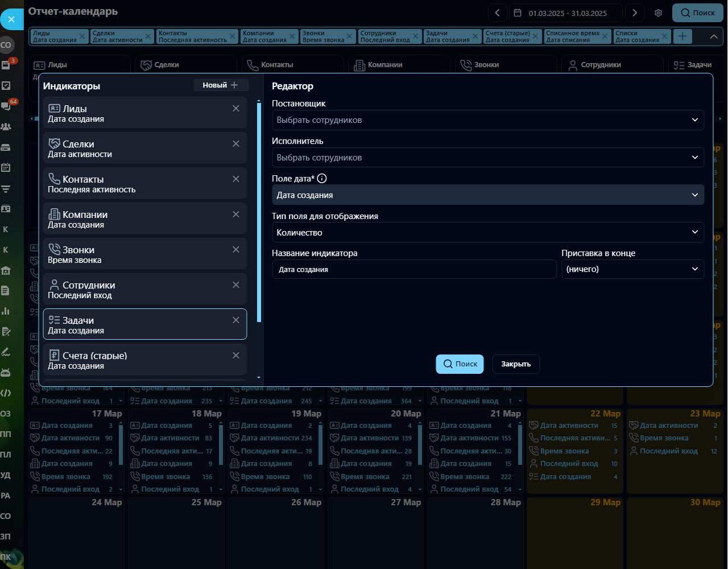This screenshot has width=728, height=569.
Task: Open the Приставка в конце dropdown
Action: tap(632, 269)
